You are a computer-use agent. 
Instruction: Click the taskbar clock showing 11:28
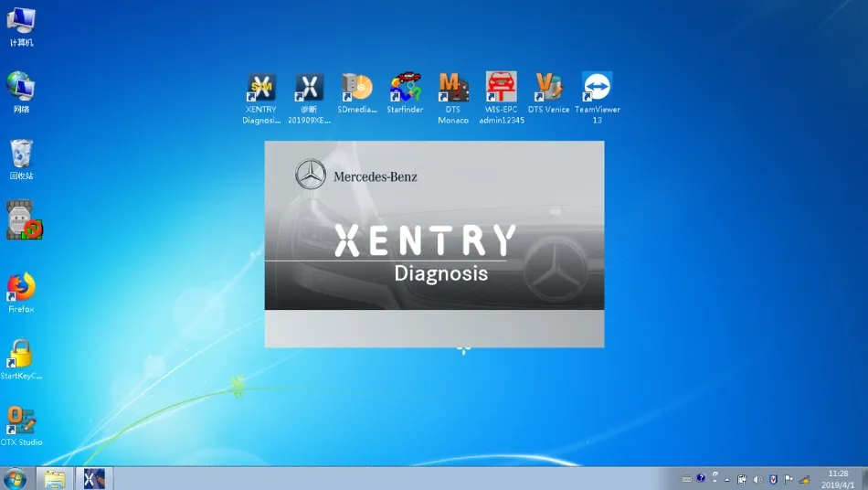[838, 478]
